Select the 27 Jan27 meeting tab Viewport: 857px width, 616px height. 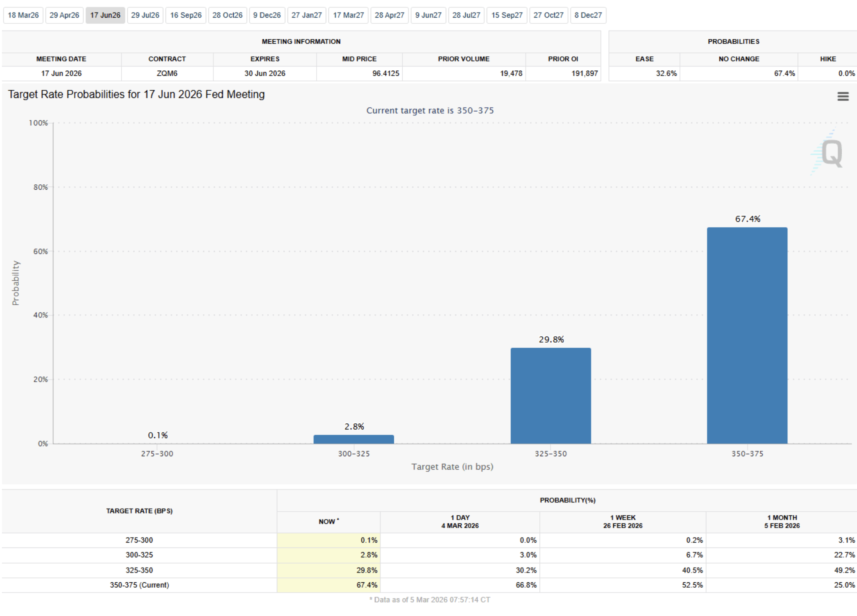(307, 15)
